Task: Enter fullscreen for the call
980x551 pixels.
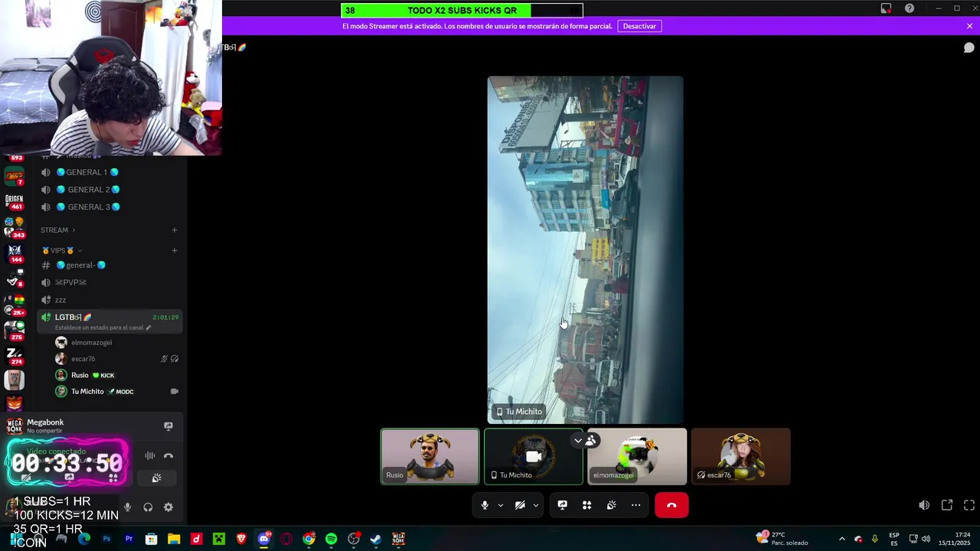Action: pyautogui.click(x=969, y=505)
